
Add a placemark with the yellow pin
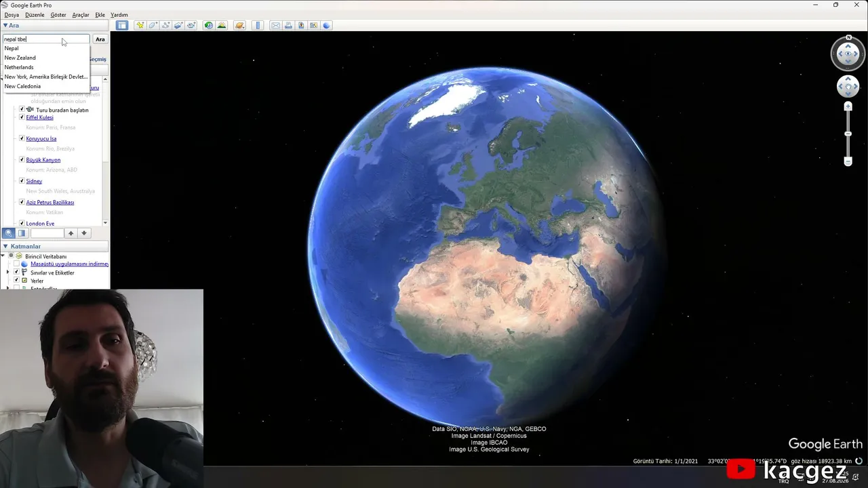(x=140, y=26)
